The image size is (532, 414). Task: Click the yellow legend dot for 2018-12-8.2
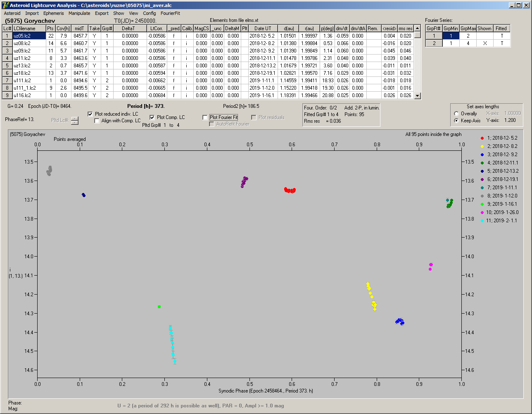(x=482, y=146)
